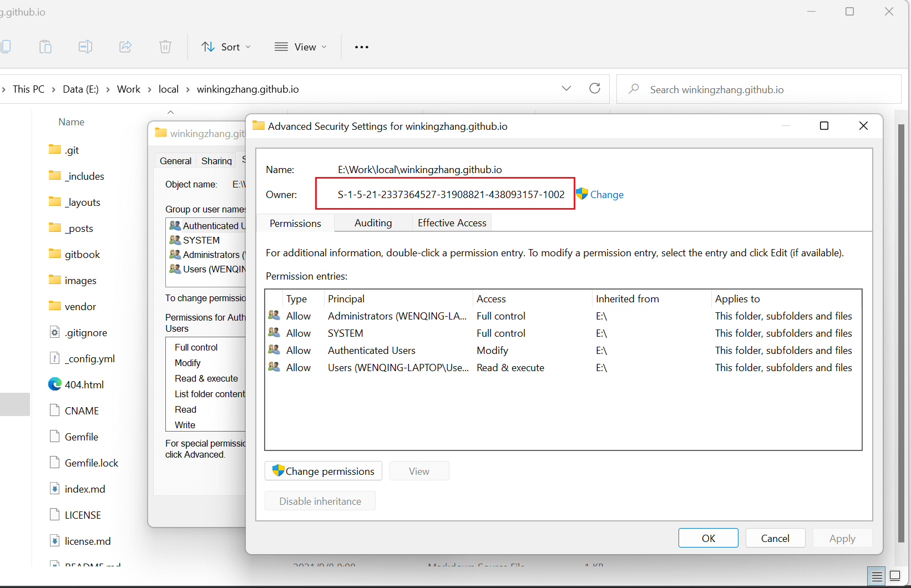Select the Users Read & execute entry

563,367
